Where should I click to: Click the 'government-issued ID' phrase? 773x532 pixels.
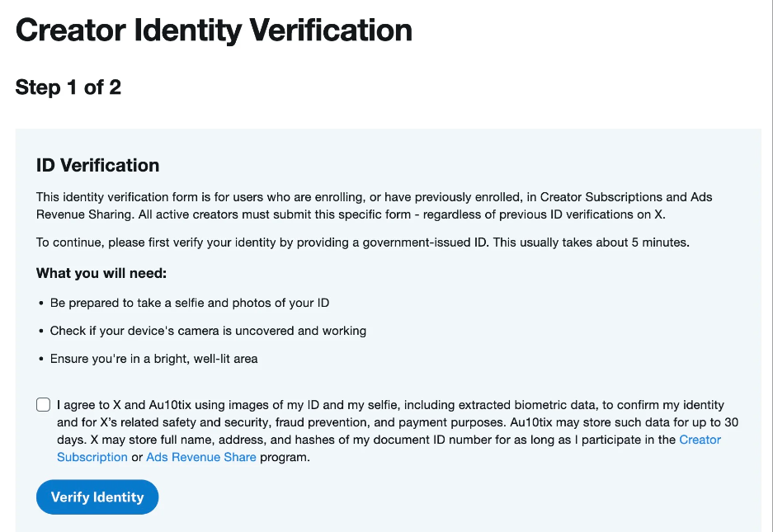(426, 242)
